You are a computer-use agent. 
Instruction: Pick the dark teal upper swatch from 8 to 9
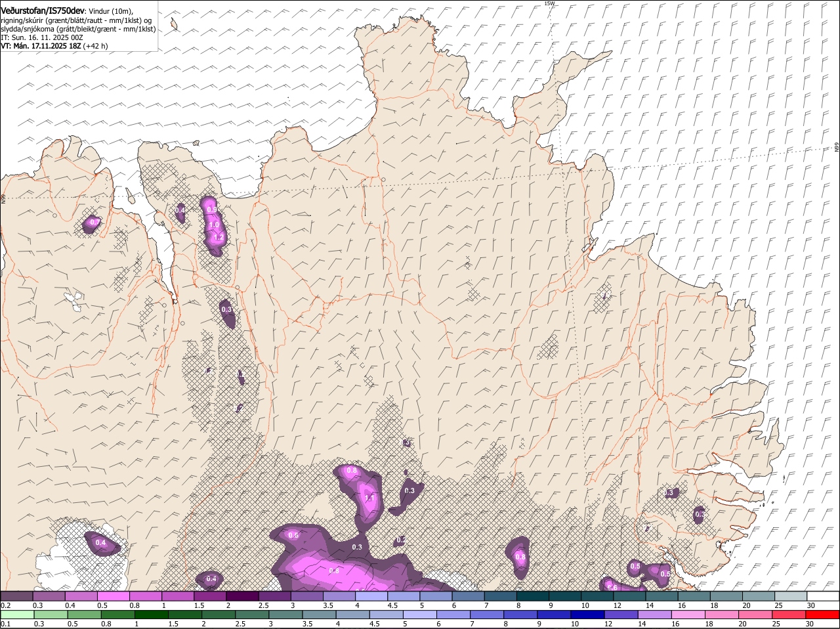(x=532, y=596)
